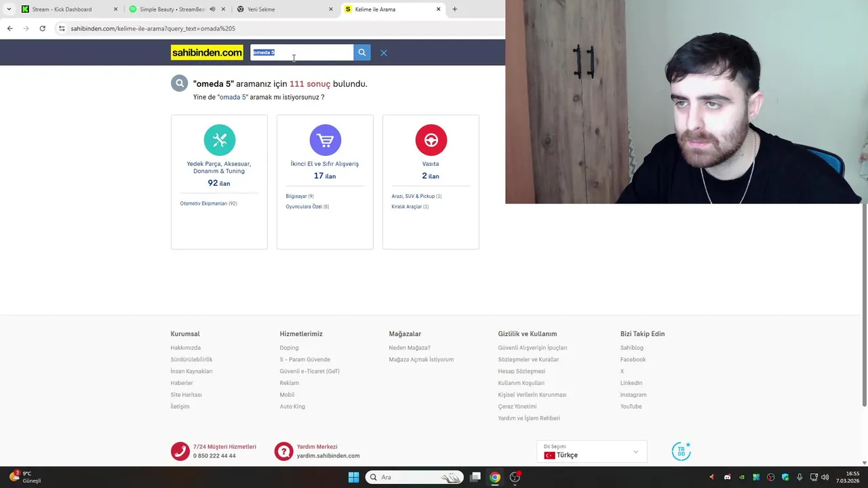Click the browser address bar URL
Viewport: 868px width, 488px height.
pos(153,28)
